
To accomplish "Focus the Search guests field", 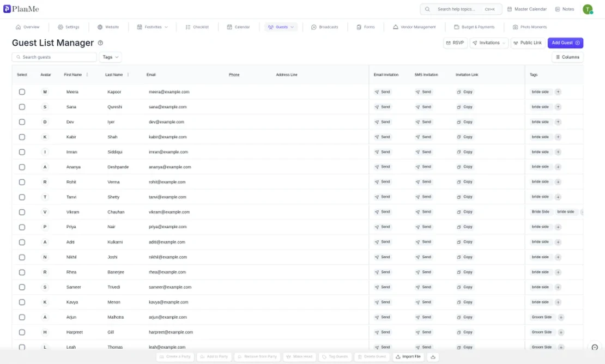I will click(x=55, y=57).
